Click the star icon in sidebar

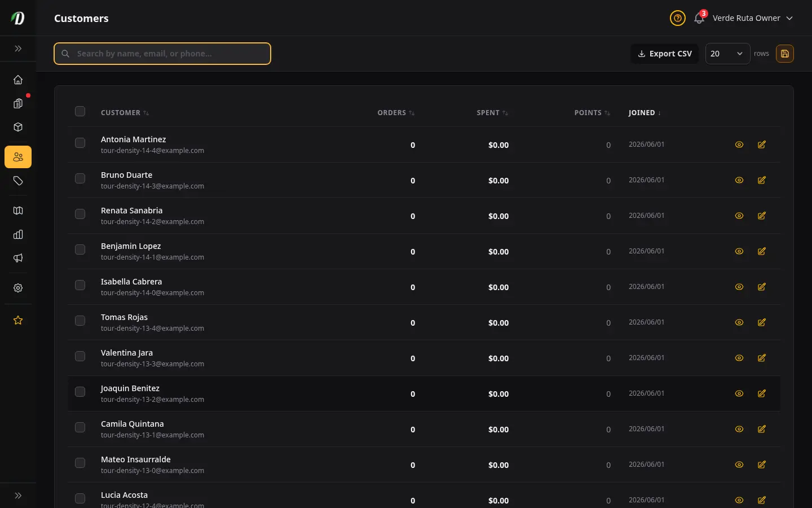click(18, 320)
